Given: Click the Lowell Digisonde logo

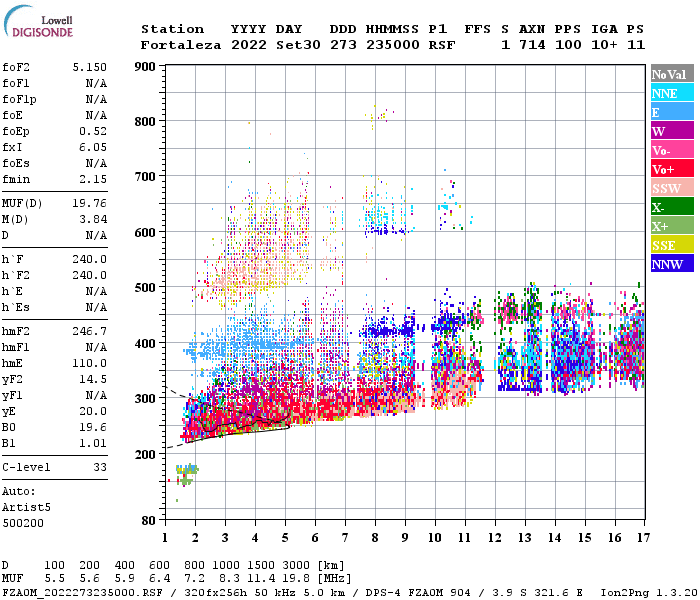Looking at the screenshot, I should (x=38, y=21).
